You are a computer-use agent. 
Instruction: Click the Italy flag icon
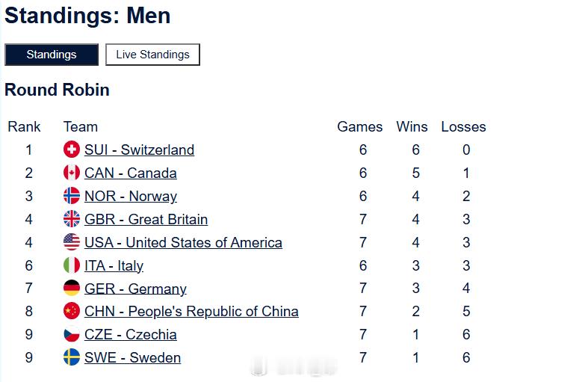[x=72, y=265]
